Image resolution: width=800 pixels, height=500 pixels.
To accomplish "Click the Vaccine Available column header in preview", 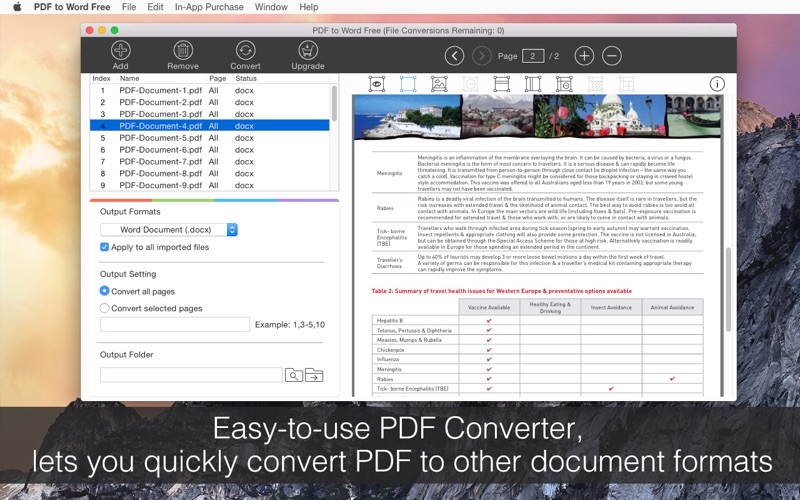I will tap(489, 307).
